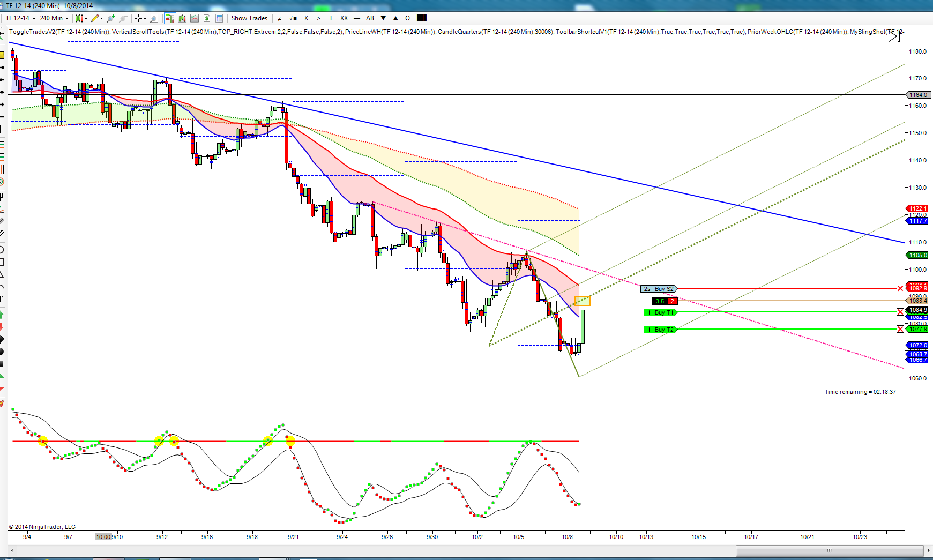Select the green triangle up marker tool
933x560 pixels.
coord(2,377)
